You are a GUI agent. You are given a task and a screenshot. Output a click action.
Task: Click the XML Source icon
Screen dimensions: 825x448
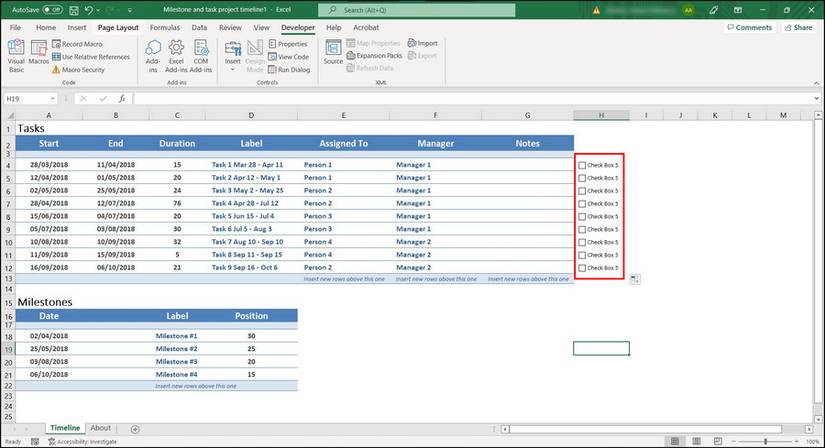pyautogui.click(x=333, y=54)
